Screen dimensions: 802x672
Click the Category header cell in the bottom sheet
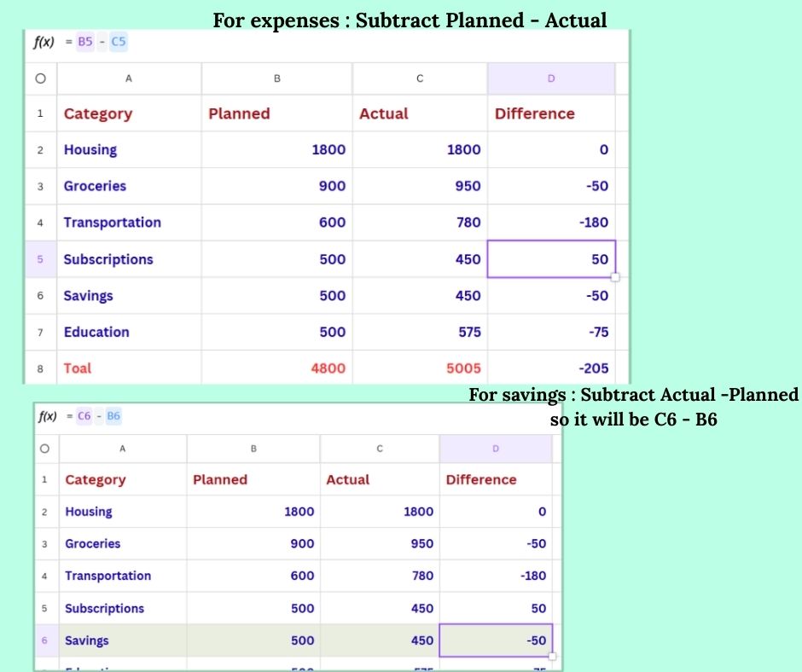pos(123,480)
